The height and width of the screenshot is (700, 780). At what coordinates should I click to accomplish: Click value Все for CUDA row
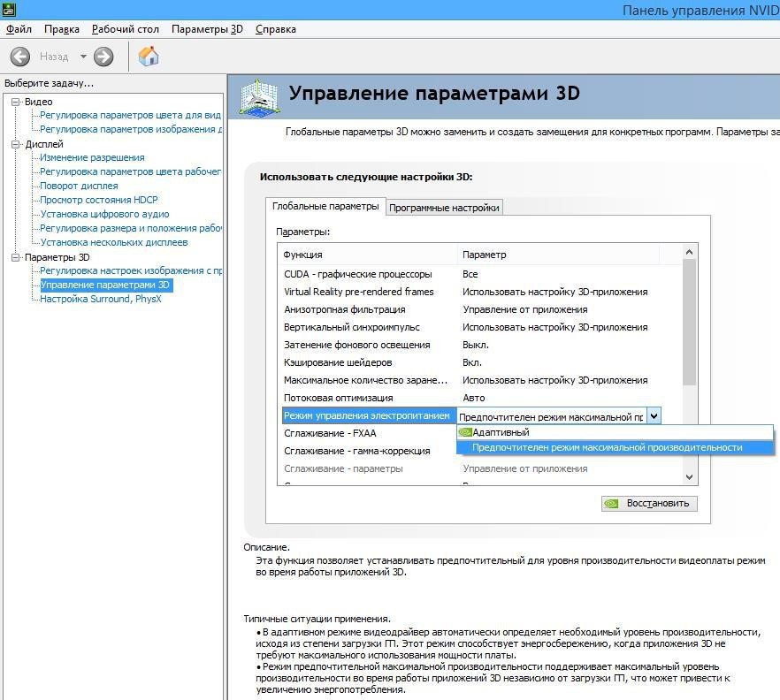[x=470, y=274]
